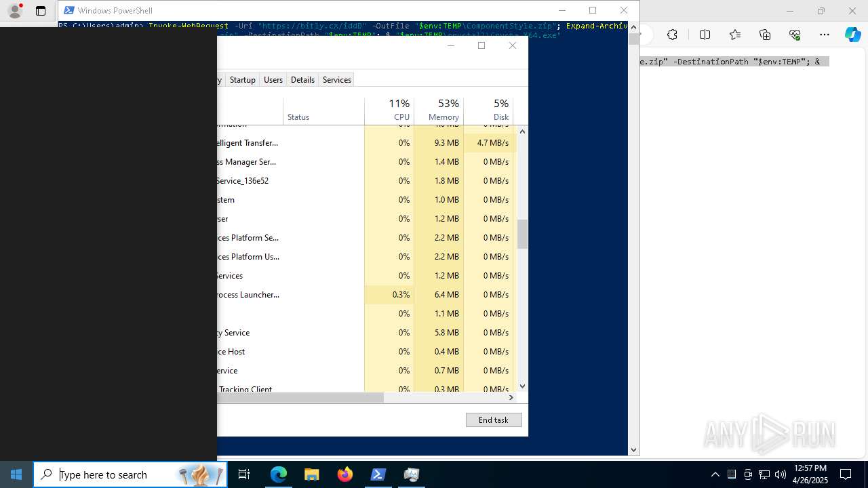
Task: Click PowerShell scroll down arrow
Action: [x=634, y=449]
